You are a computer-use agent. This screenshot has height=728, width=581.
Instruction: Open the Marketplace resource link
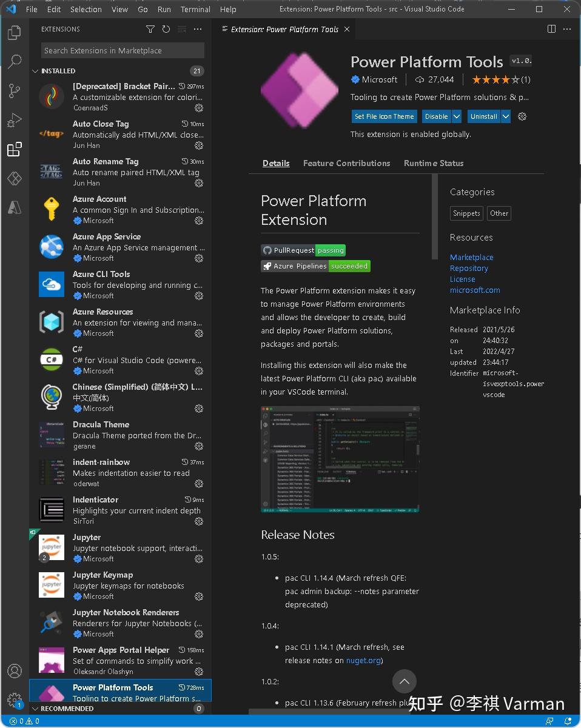pyautogui.click(x=472, y=258)
